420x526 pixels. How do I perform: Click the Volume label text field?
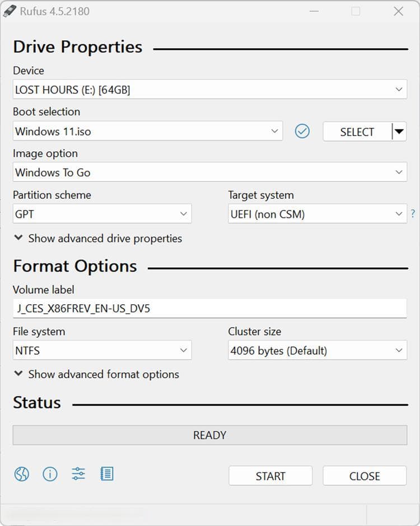pos(209,308)
